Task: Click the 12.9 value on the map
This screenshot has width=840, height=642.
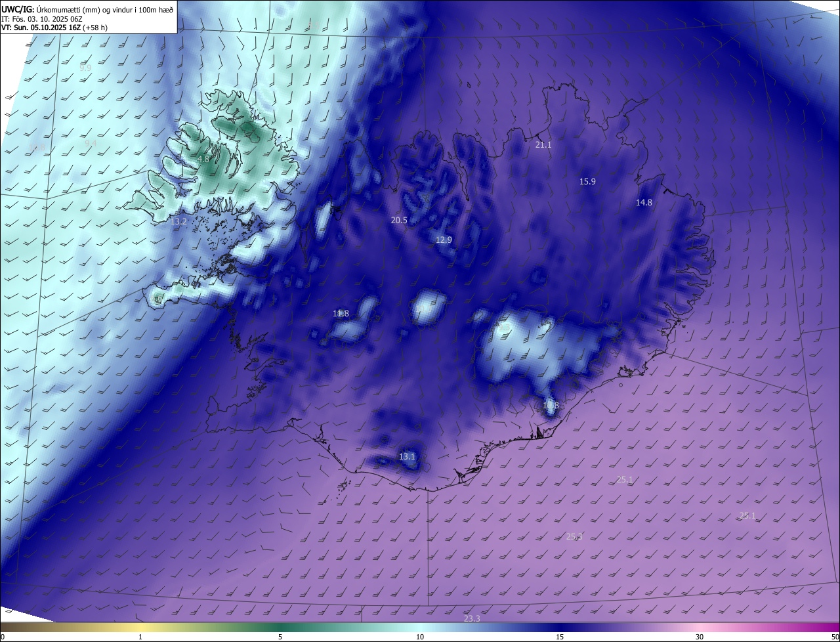Action: (x=444, y=240)
